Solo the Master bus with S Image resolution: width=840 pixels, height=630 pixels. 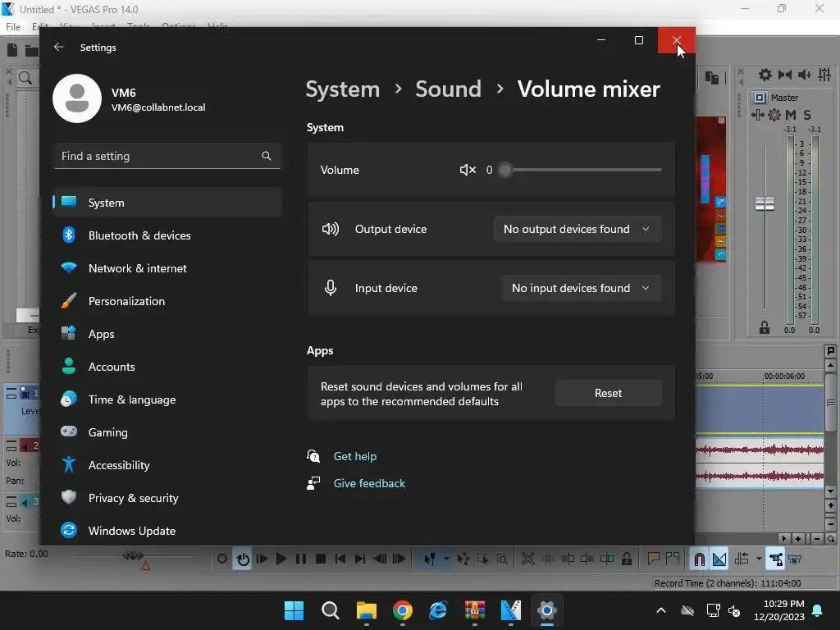[x=807, y=115]
